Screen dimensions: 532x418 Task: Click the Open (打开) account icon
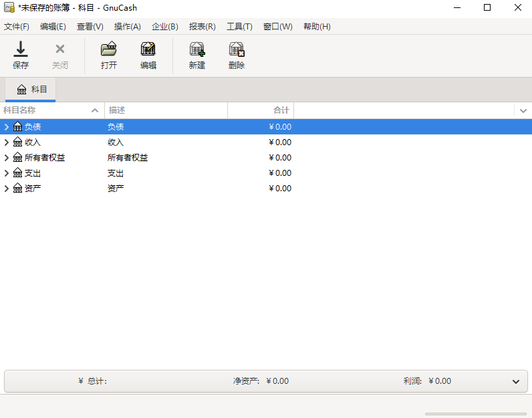click(109, 49)
